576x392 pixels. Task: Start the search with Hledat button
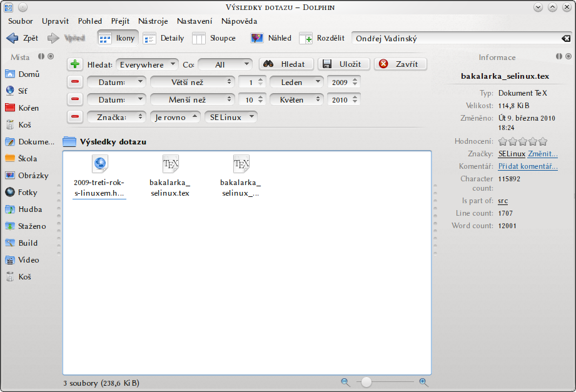tap(286, 64)
